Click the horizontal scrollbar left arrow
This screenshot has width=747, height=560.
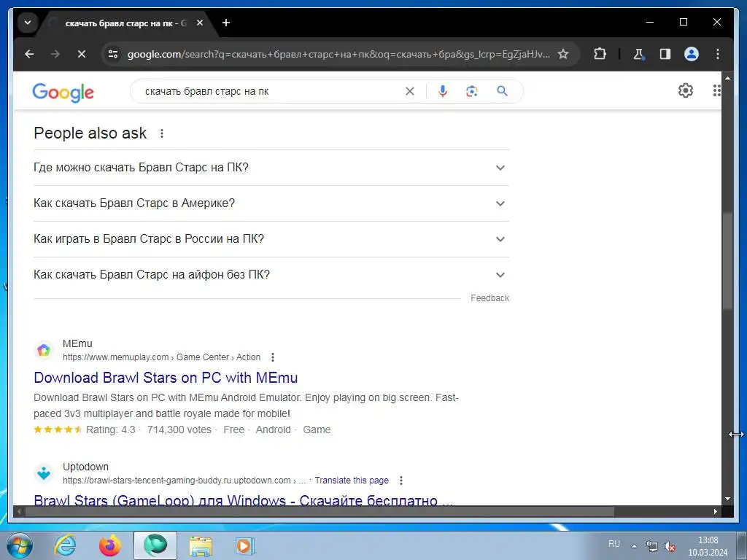pyautogui.click(x=19, y=511)
